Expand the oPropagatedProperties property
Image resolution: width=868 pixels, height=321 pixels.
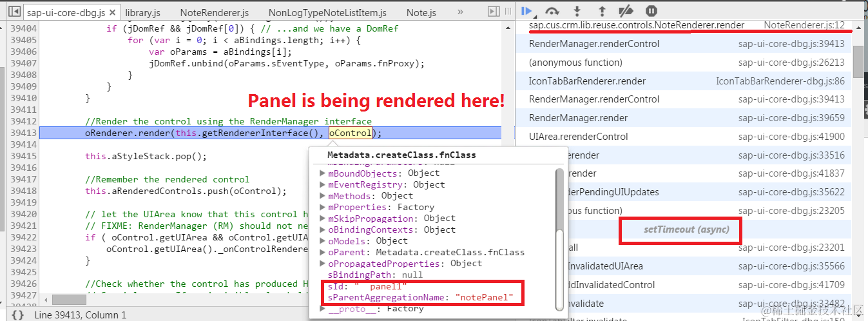(x=323, y=264)
